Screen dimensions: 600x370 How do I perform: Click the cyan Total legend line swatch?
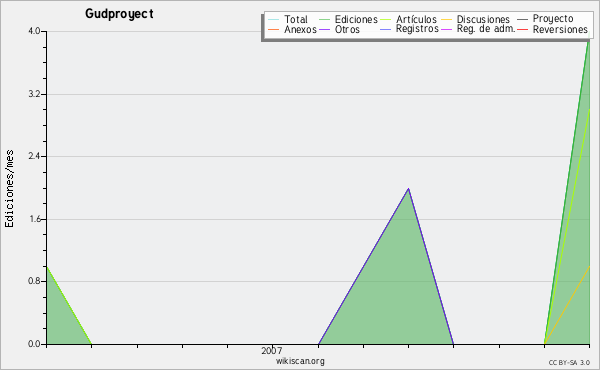click(273, 20)
